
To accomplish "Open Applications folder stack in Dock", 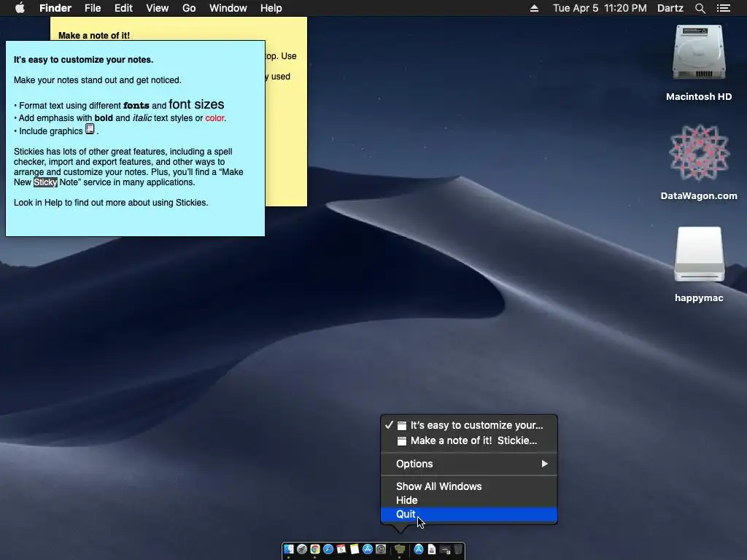I will 419,550.
